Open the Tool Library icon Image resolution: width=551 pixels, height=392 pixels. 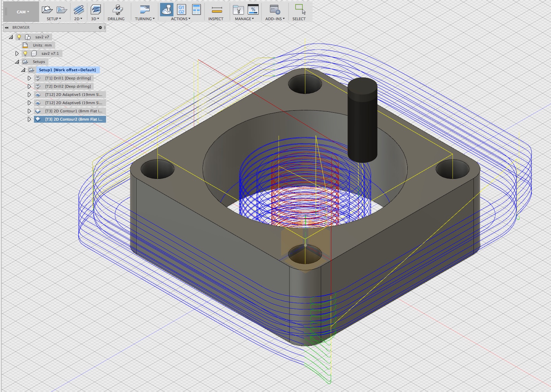238,10
